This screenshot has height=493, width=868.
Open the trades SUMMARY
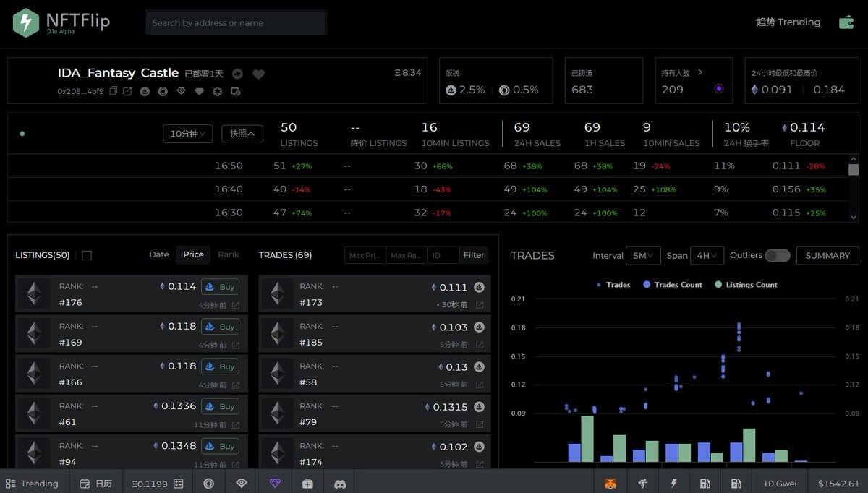[x=827, y=255]
